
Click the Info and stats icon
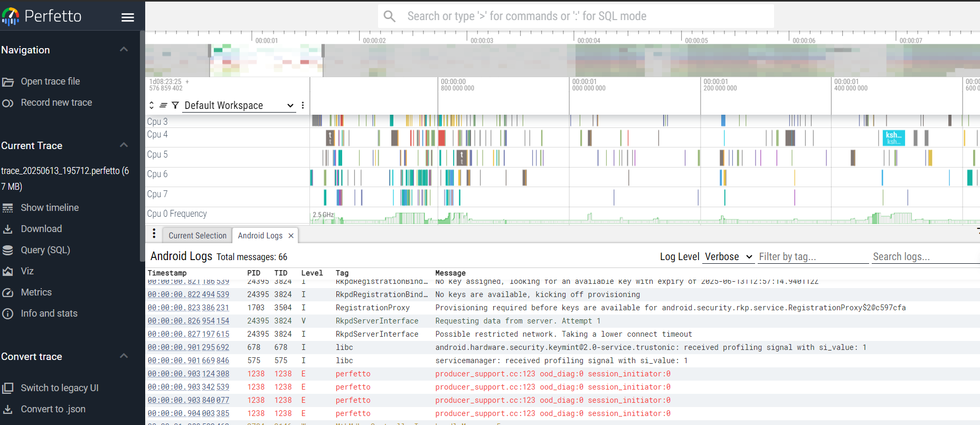(x=8, y=314)
